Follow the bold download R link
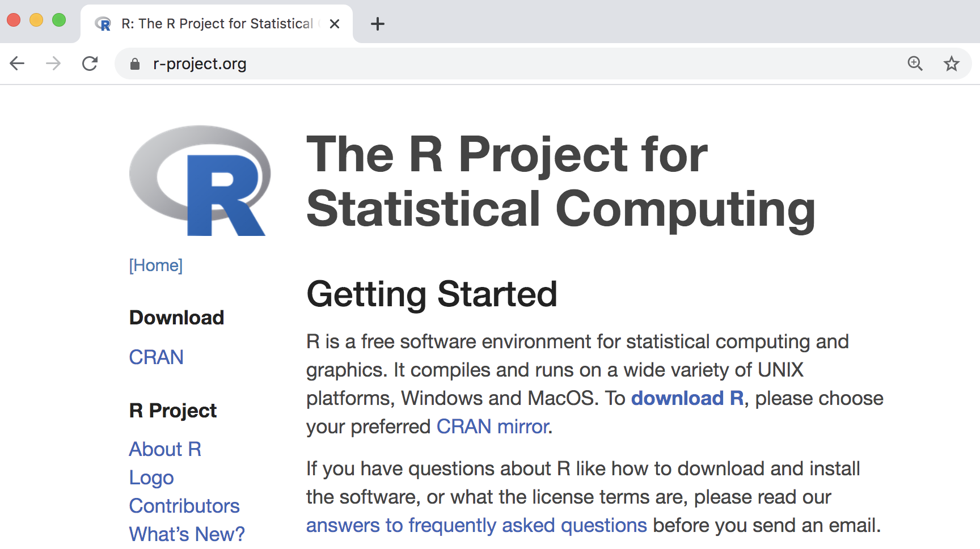This screenshot has width=980, height=549. click(687, 398)
